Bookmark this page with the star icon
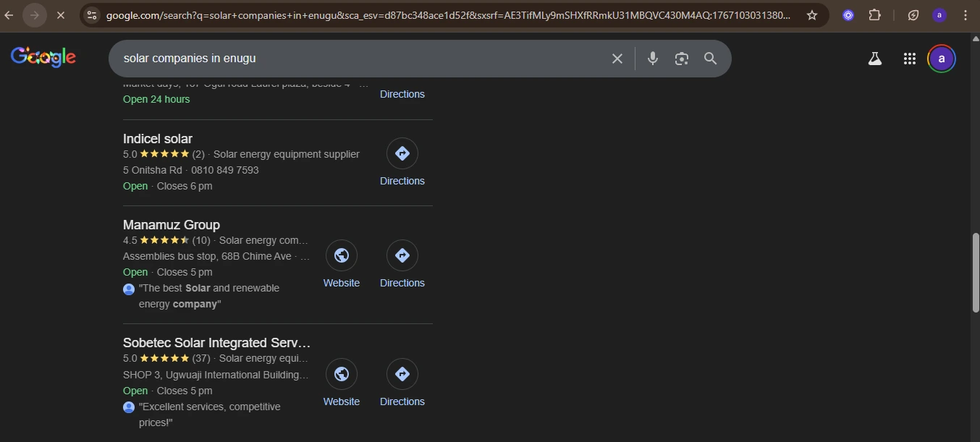The width and height of the screenshot is (980, 442). (812, 14)
